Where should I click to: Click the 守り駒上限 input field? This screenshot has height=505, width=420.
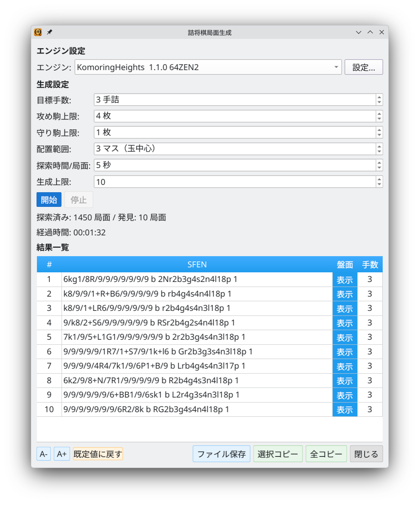tap(235, 133)
